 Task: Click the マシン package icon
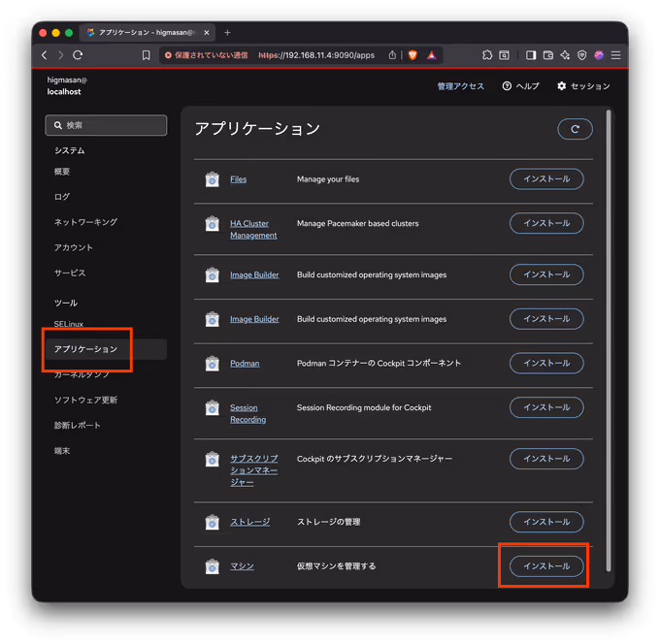pos(213,566)
